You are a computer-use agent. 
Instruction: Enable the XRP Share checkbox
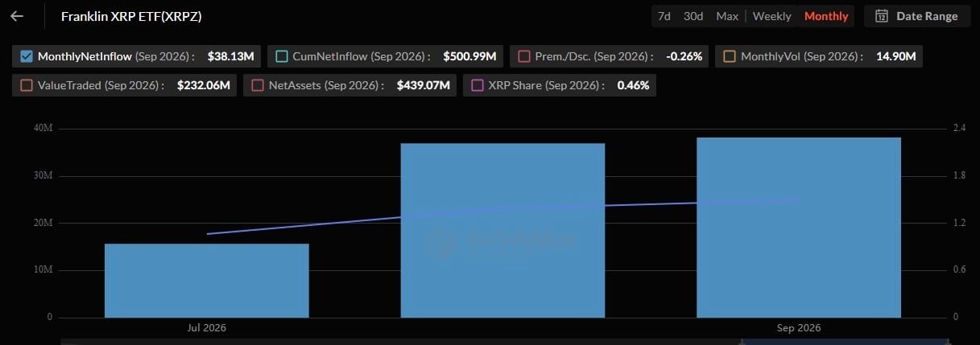(x=478, y=84)
